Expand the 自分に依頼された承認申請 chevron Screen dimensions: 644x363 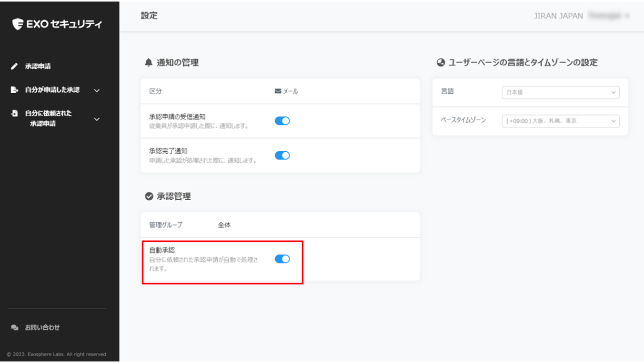97,119
